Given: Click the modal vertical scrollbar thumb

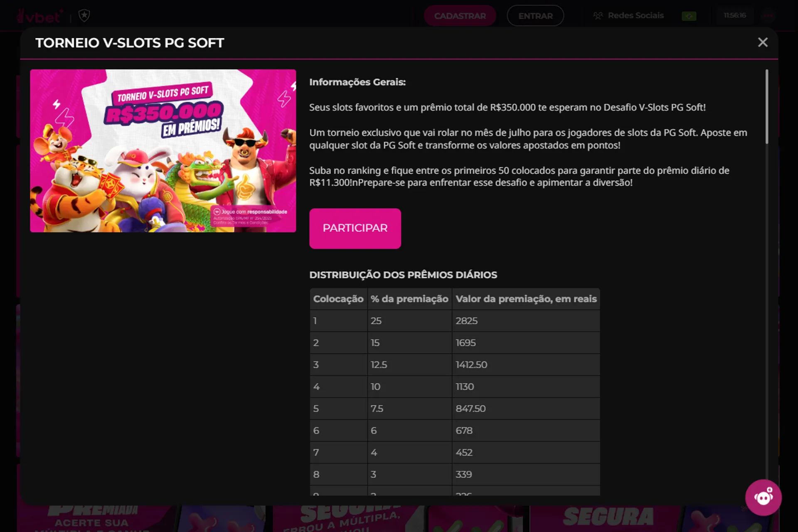Looking at the screenshot, I should (x=767, y=107).
